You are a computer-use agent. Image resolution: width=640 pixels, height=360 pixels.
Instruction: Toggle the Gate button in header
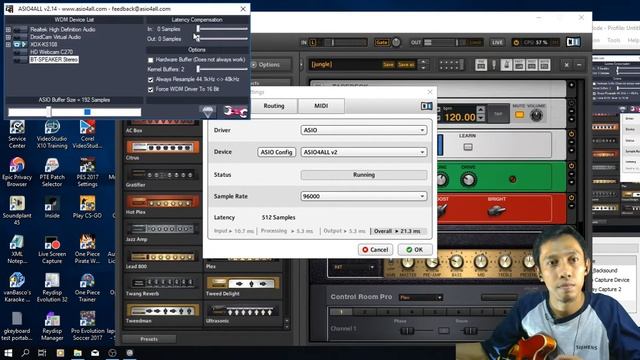click(382, 42)
